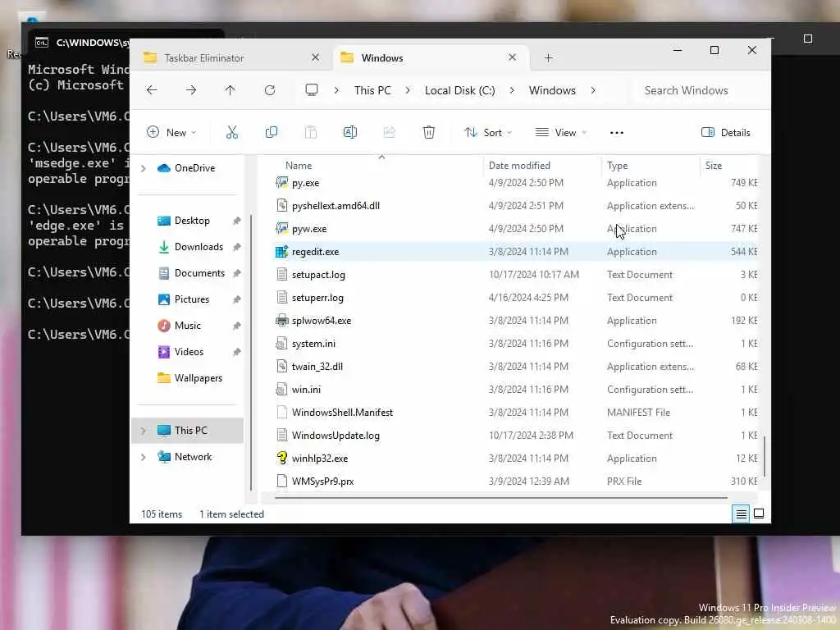Select the winhlp32.exe help icon
Image resolution: width=840 pixels, height=630 pixels.
click(282, 458)
